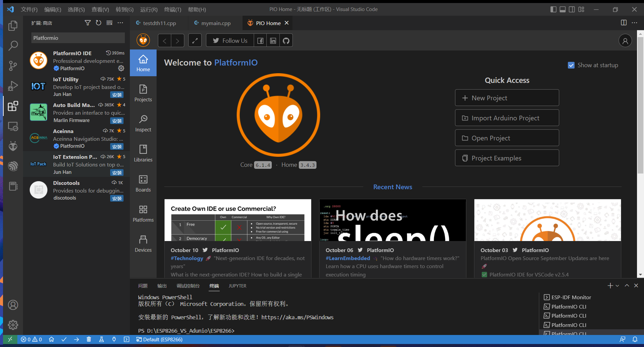This screenshot has width=644, height=347.
Task: Open Run and Debug view
Action: pos(13,86)
